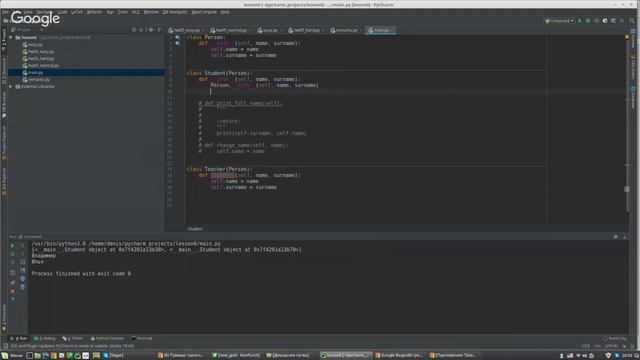
Task: Switch to the remarks.py editor tab
Action: pos(346,30)
